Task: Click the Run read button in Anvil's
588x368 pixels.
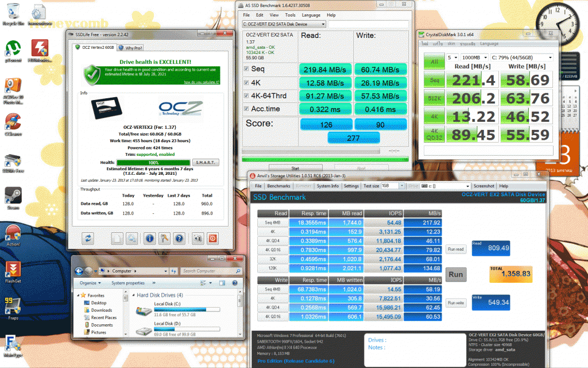Action: (x=456, y=249)
